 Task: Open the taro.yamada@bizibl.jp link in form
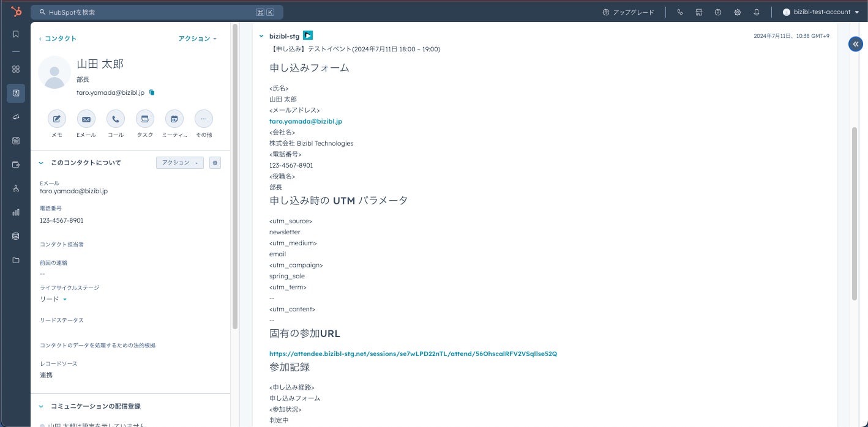pos(305,121)
